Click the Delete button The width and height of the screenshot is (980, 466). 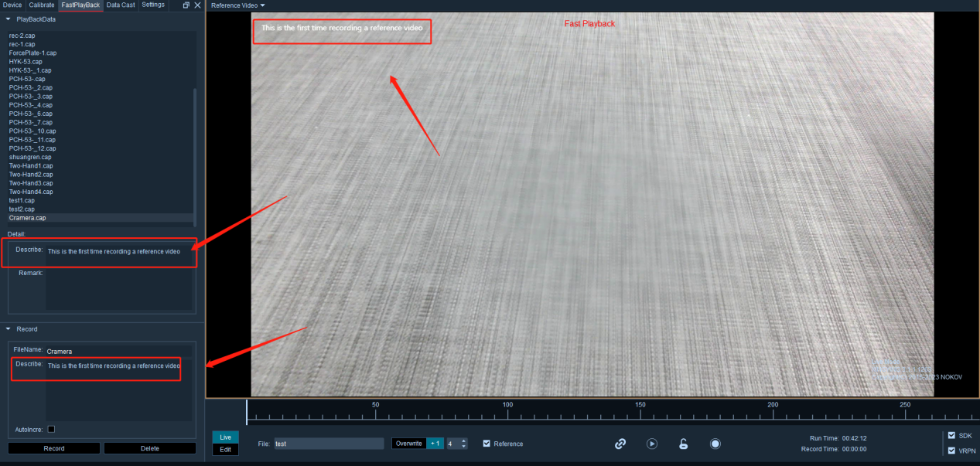[x=150, y=448]
